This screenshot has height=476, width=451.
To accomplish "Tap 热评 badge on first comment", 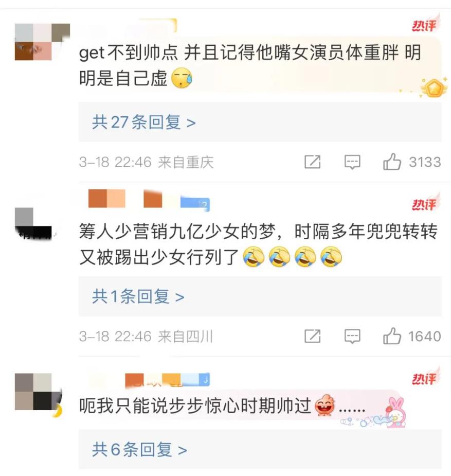I will coord(425,24).
